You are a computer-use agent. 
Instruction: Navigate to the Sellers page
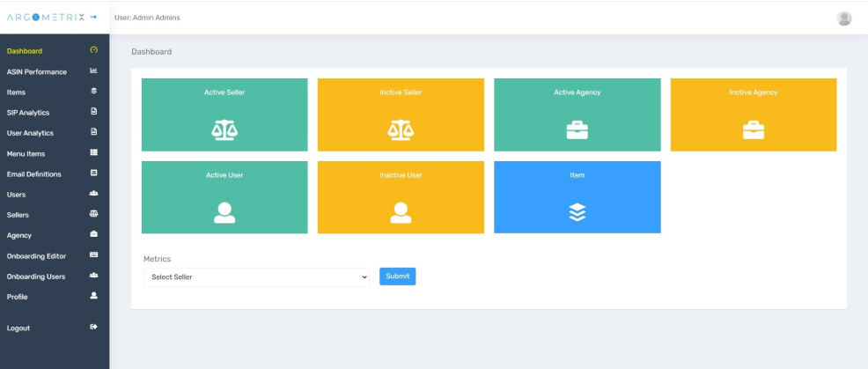click(x=18, y=215)
